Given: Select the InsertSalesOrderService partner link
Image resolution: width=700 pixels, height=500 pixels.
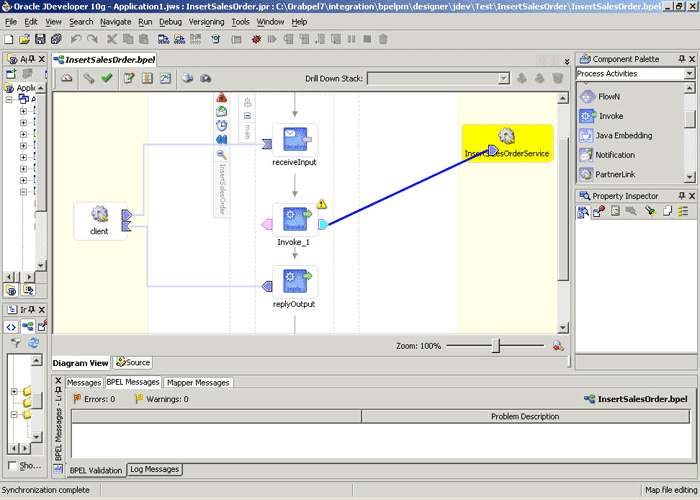Looking at the screenshot, I should (507, 144).
